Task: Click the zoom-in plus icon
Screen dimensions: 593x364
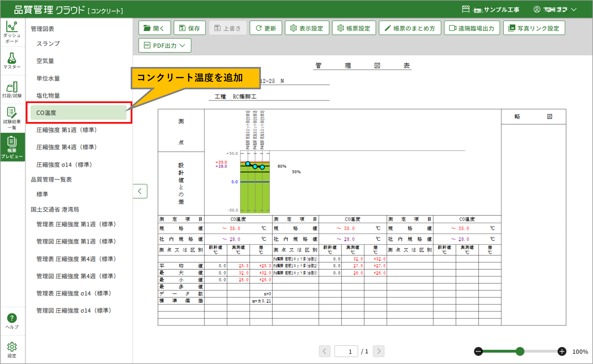Action: point(562,351)
